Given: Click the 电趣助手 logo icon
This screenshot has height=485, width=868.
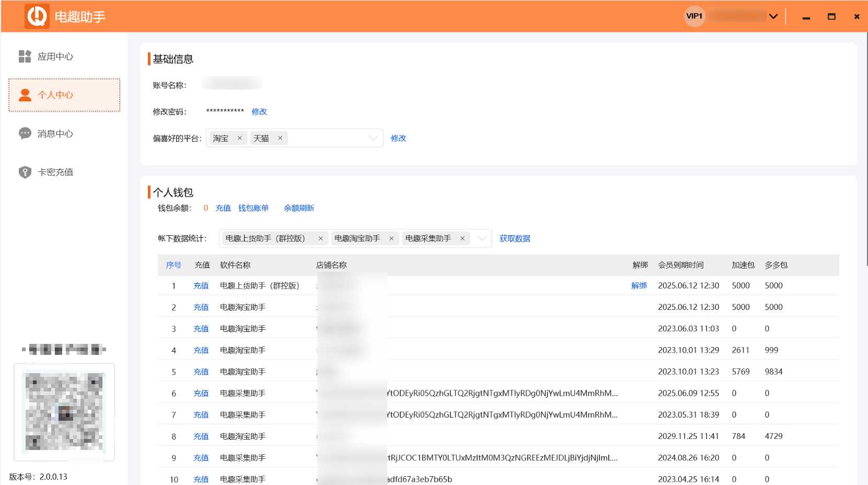Looking at the screenshot, I should (37, 16).
